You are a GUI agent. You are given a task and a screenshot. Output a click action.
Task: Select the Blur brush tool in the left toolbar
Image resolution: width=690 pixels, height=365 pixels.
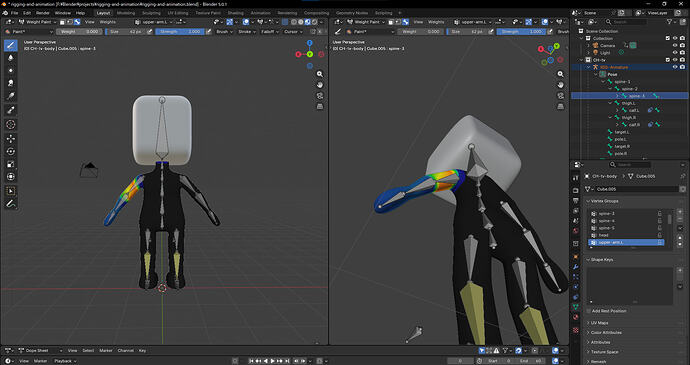tap(11, 57)
